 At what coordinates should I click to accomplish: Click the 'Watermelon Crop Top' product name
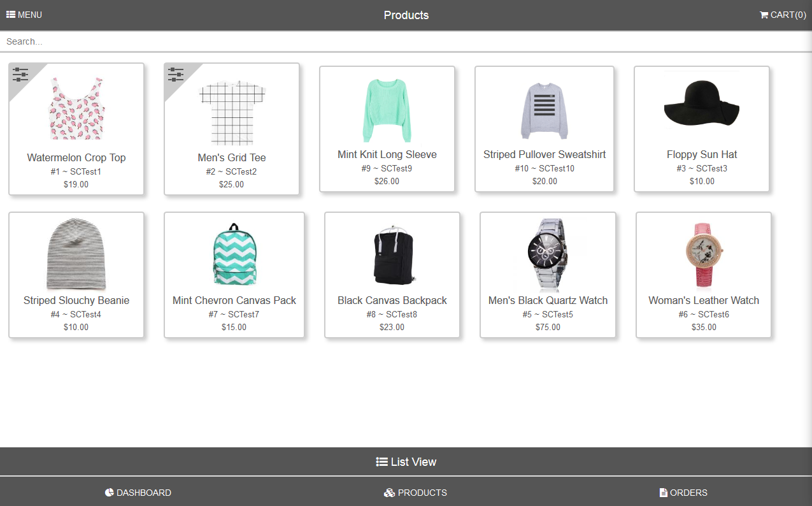[x=76, y=157]
